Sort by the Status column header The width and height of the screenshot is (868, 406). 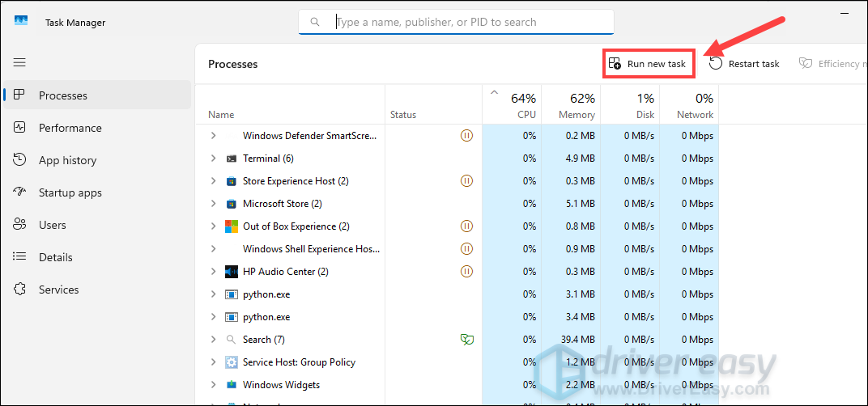coord(433,104)
